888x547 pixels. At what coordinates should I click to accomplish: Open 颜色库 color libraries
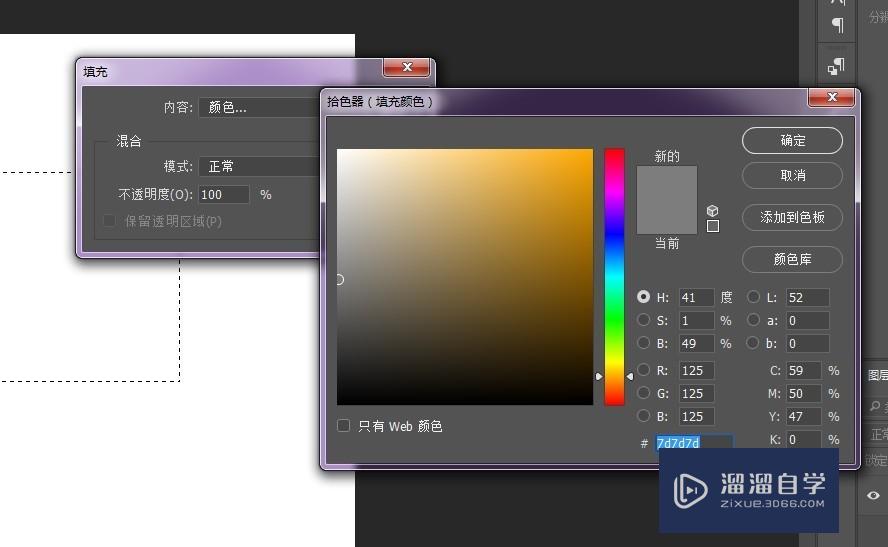[x=792, y=259]
